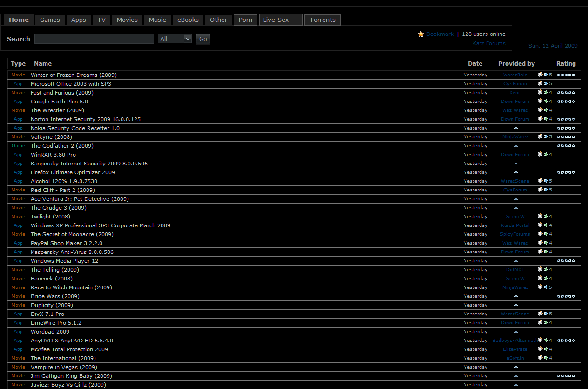588x389 pixels.
Task: Open the Other tab
Action: point(218,20)
